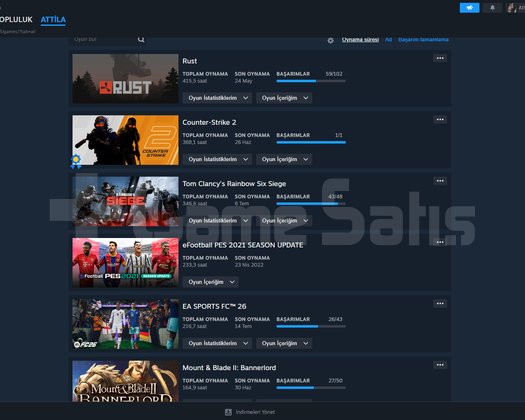This screenshot has height=420, width=525.
Task: Expand EA SPORTS FC 26 'Oyun İstatistiklerim' dropdown
Action: point(217,343)
